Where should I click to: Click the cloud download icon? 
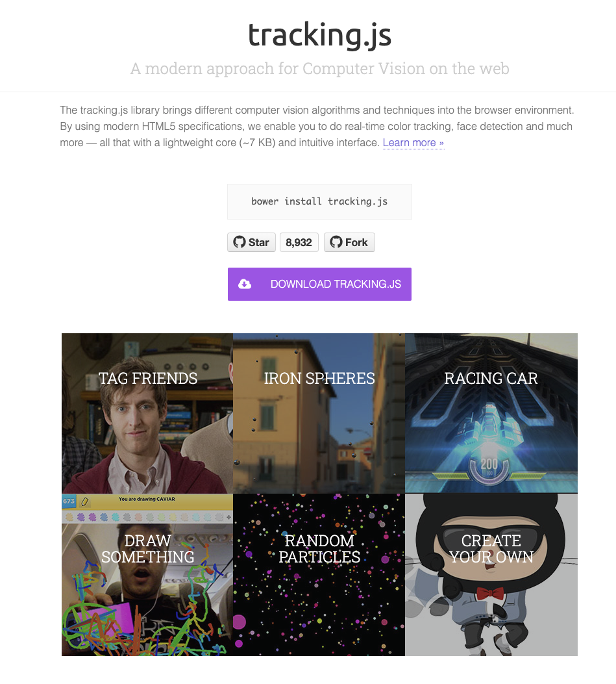pyautogui.click(x=245, y=285)
